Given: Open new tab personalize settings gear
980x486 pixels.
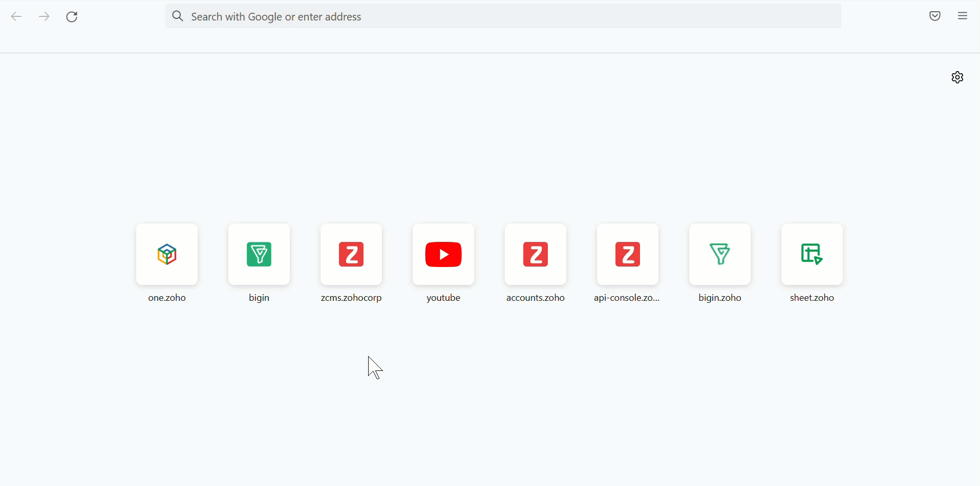Looking at the screenshot, I should point(957,77).
